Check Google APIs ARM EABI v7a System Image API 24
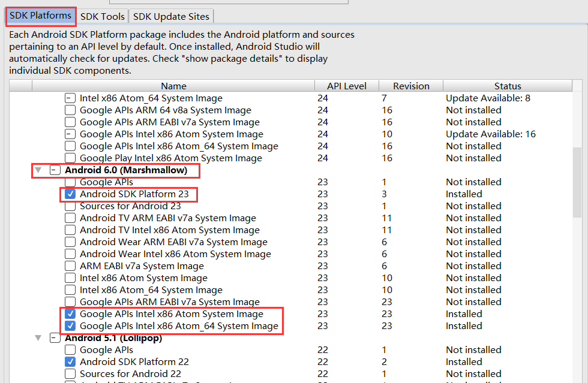This screenshot has width=588, height=383. click(x=70, y=122)
